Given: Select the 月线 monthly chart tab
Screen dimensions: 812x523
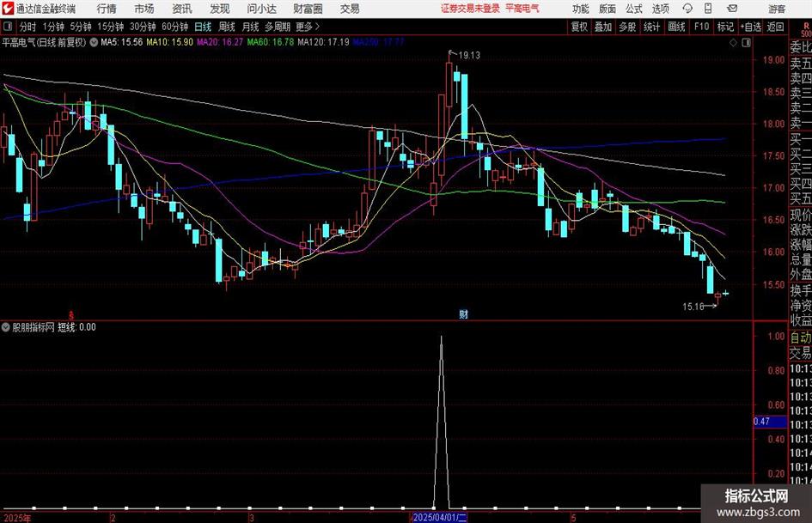Looking at the screenshot, I should [251, 27].
